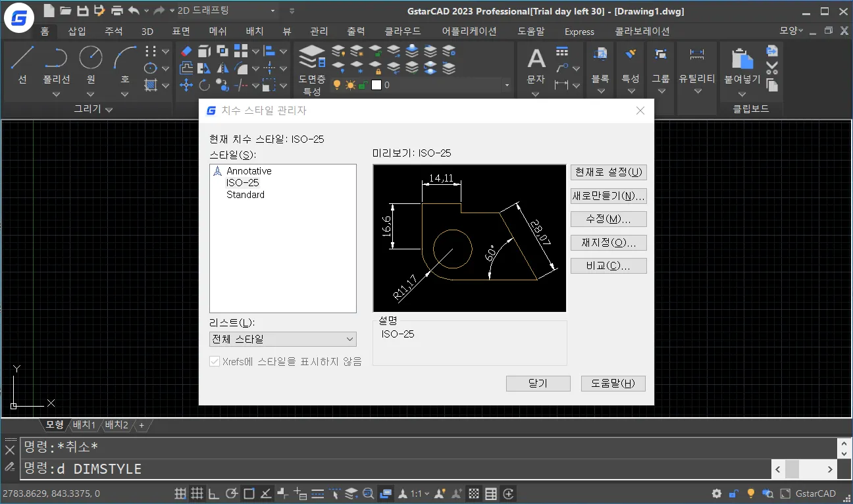Click the 닫기 button

pyautogui.click(x=538, y=384)
